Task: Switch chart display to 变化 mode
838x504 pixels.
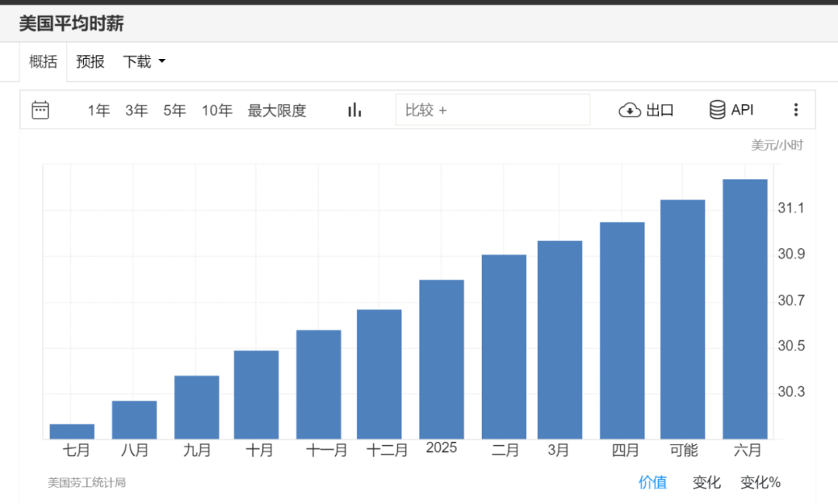Action: (x=705, y=482)
